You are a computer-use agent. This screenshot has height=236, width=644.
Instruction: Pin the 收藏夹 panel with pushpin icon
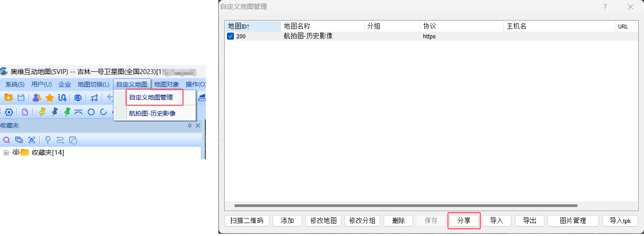pos(189,126)
